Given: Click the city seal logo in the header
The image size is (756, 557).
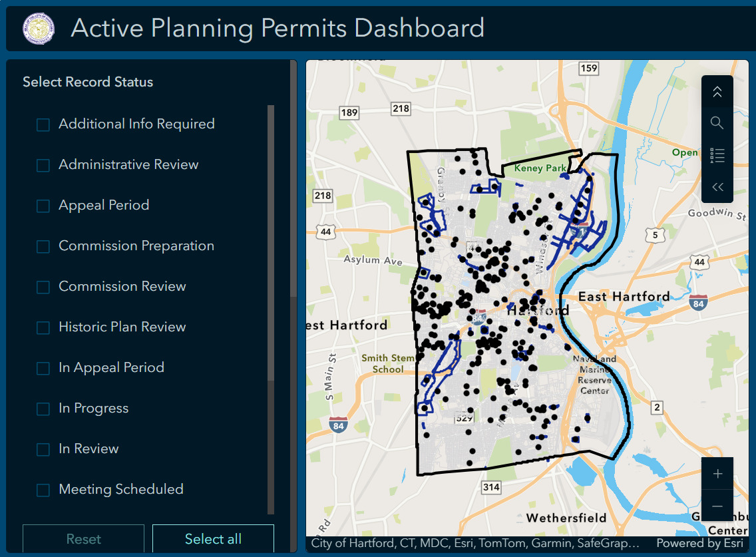Looking at the screenshot, I should (x=39, y=28).
